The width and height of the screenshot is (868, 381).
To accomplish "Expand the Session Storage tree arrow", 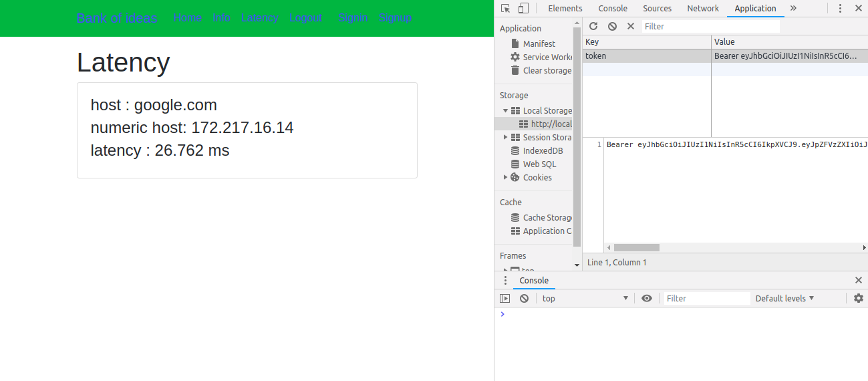I will point(506,137).
